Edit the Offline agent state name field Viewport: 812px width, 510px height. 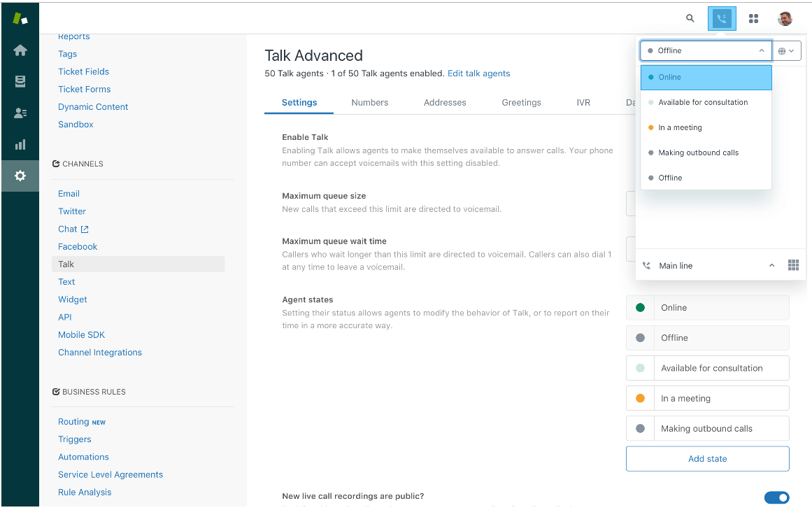721,338
